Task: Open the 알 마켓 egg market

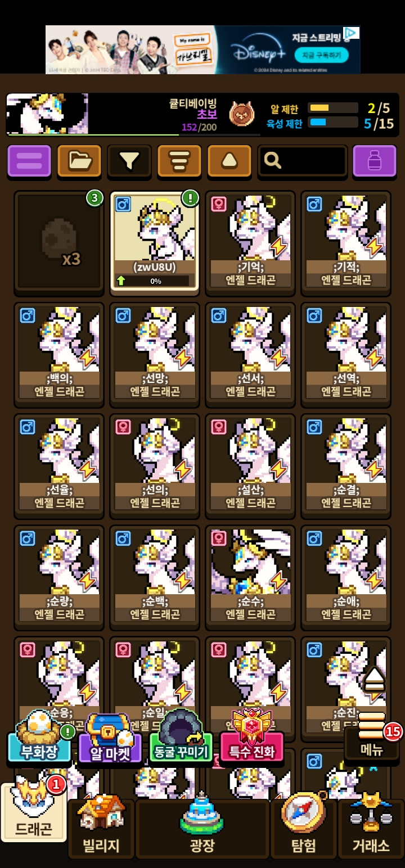Action: coord(110,742)
